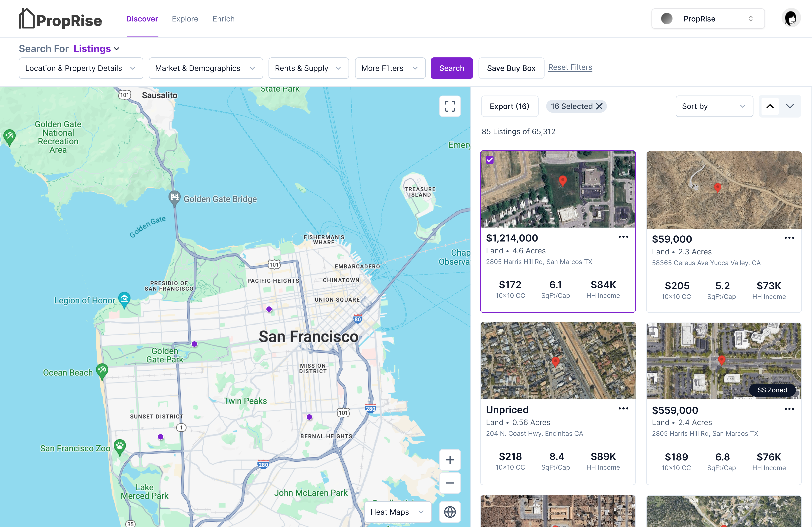Viewport: 812px width, 527px height.
Task: Click the PropRise home logo
Action: [x=60, y=19]
